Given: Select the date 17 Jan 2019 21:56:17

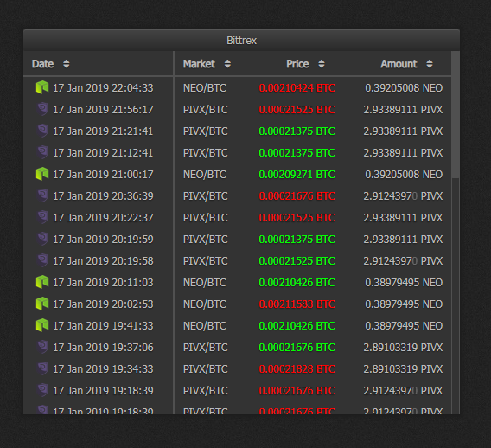Looking at the screenshot, I should click(x=103, y=110).
